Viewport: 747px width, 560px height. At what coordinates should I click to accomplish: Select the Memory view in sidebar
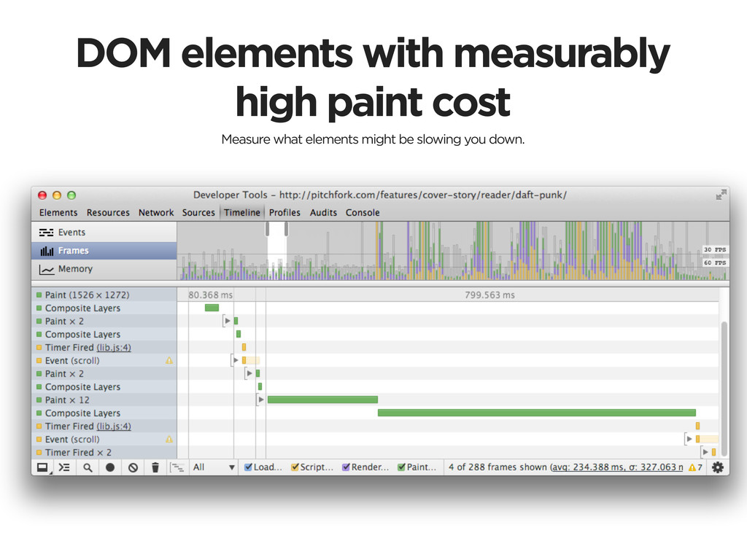click(75, 269)
